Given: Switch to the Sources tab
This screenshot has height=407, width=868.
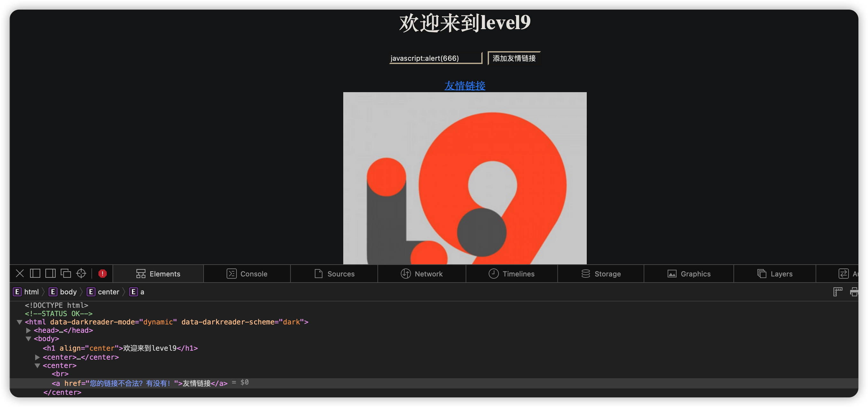Looking at the screenshot, I should [334, 274].
